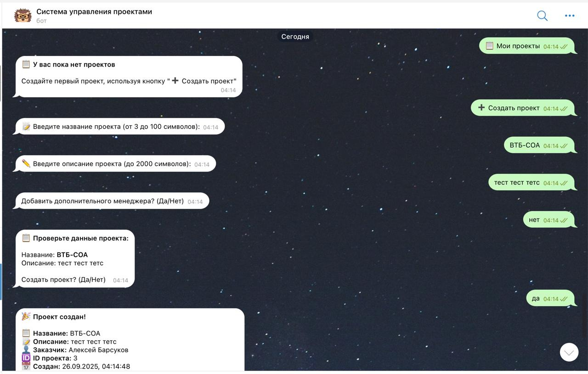Open search in chat
Screen dimensions: 588x374
tap(542, 16)
